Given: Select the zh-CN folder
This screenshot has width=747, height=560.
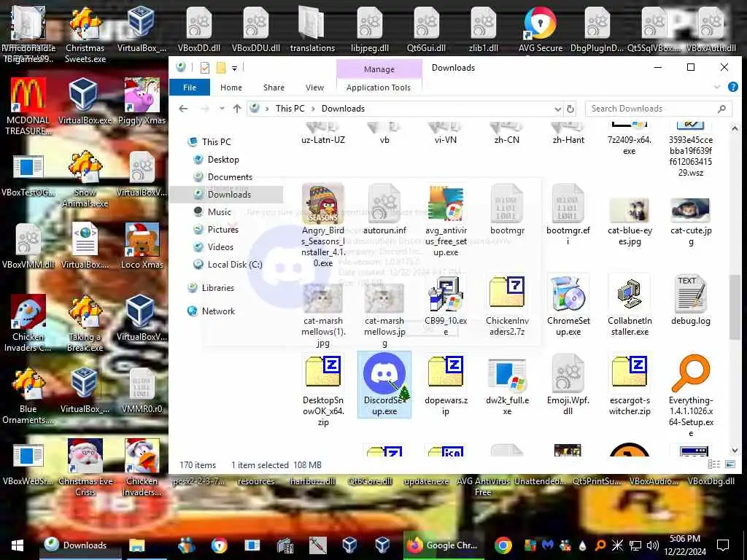Looking at the screenshot, I should point(507,134).
